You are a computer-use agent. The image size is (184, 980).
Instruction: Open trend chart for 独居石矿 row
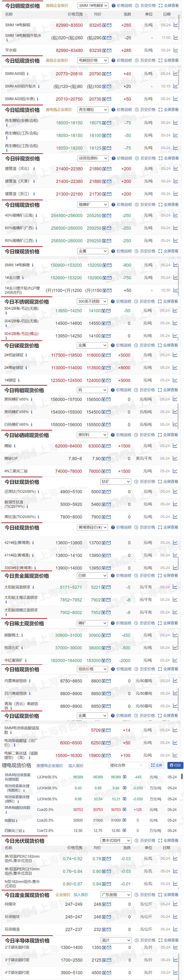175,647
